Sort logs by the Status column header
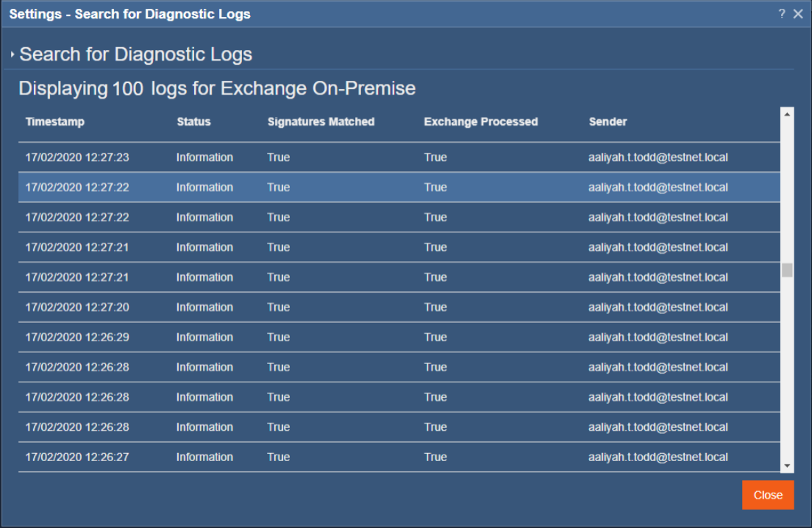This screenshot has width=812, height=528. (193, 121)
